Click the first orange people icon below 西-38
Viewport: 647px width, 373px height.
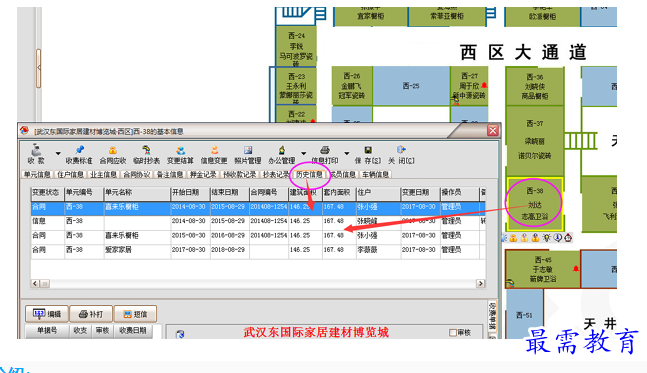(513, 238)
